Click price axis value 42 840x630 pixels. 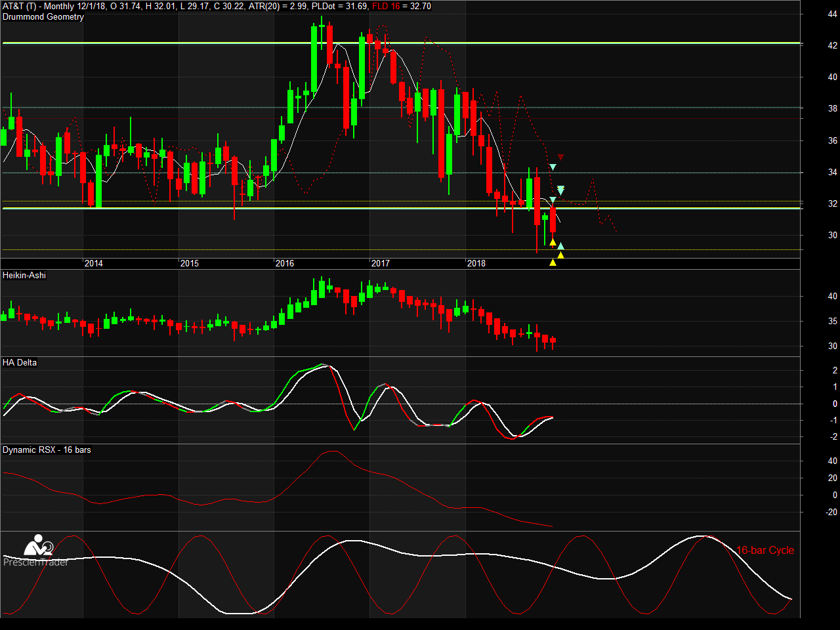832,46
